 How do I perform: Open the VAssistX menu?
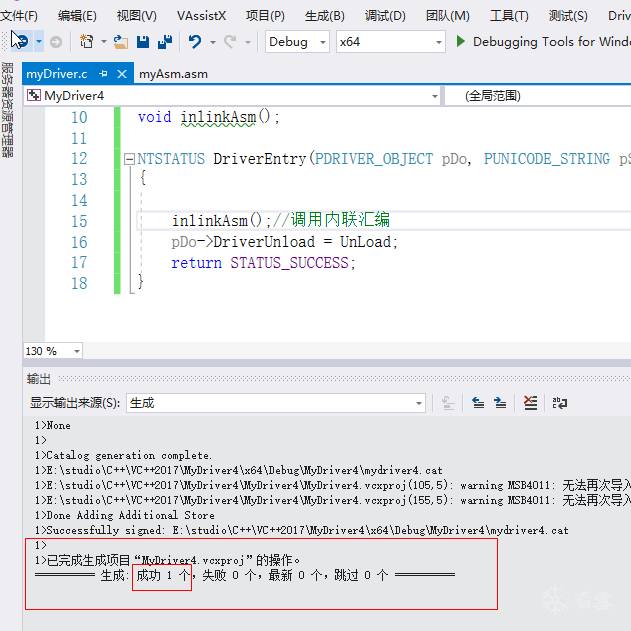tap(201, 16)
